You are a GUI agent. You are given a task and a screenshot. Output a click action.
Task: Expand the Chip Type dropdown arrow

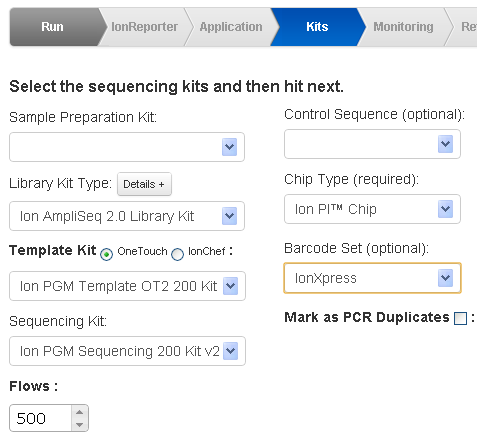click(x=445, y=209)
